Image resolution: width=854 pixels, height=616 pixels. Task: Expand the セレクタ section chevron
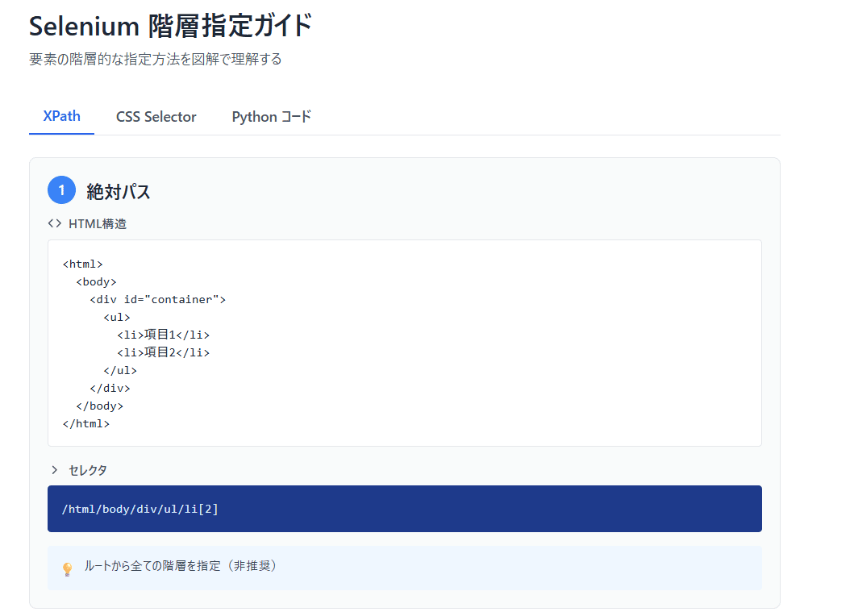(x=54, y=469)
